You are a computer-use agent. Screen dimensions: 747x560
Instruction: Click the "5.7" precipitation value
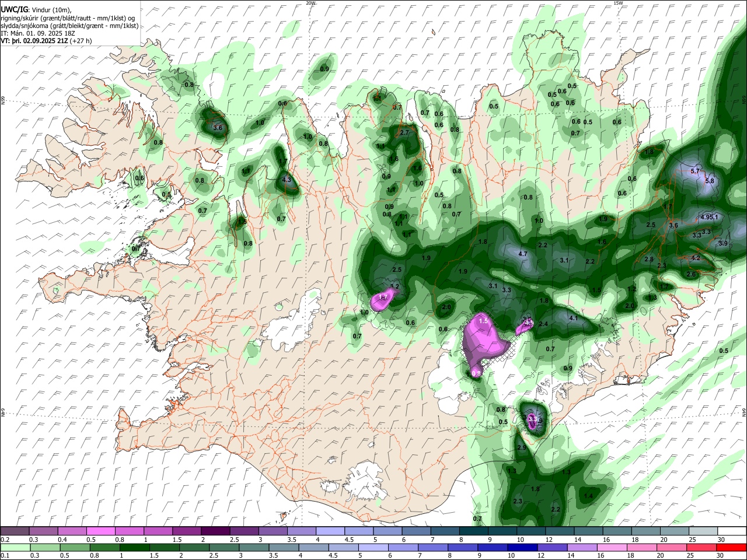pyautogui.click(x=694, y=171)
